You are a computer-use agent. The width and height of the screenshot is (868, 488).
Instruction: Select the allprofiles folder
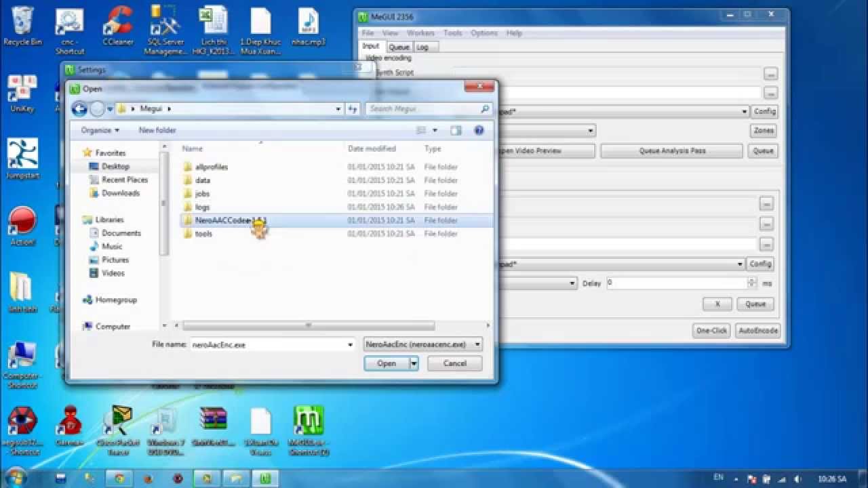point(211,167)
